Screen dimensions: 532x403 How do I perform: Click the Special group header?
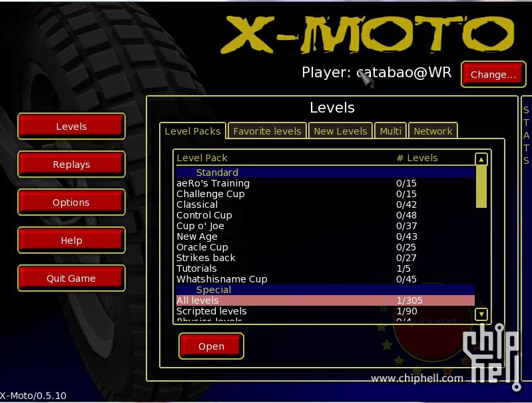[325, 290]
